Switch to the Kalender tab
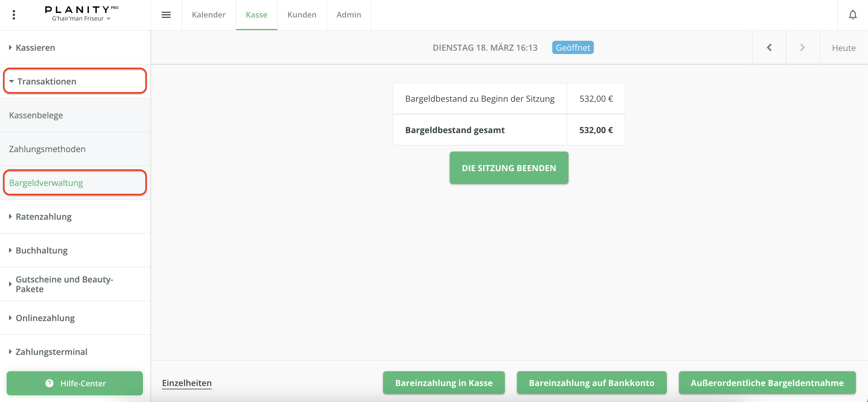 tap(209, 15)
